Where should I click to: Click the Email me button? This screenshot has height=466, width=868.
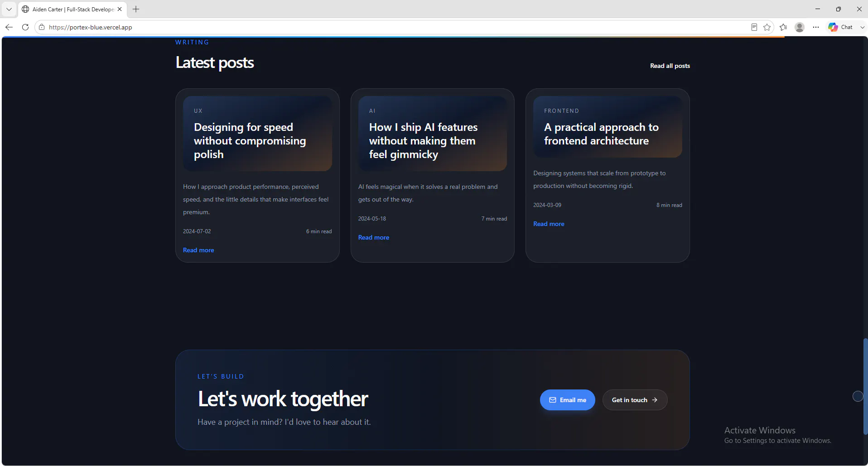pyautogui.click(x=568, y=400)
